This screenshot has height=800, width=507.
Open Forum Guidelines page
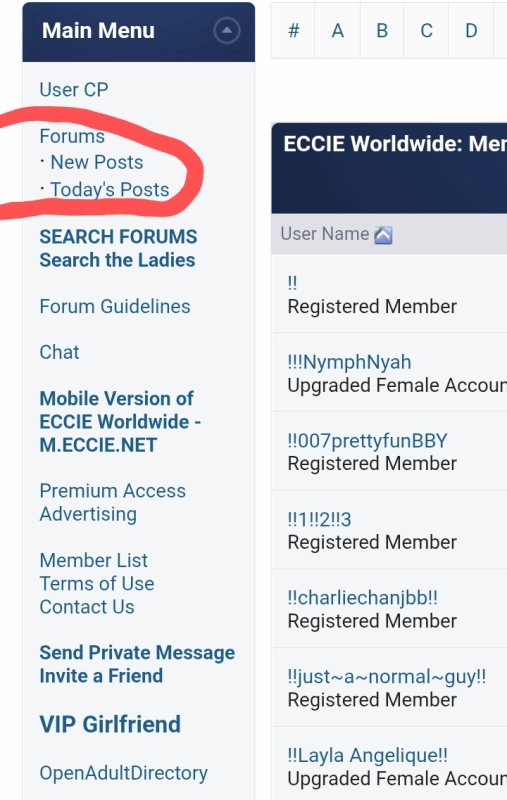(x=115, y=307)
